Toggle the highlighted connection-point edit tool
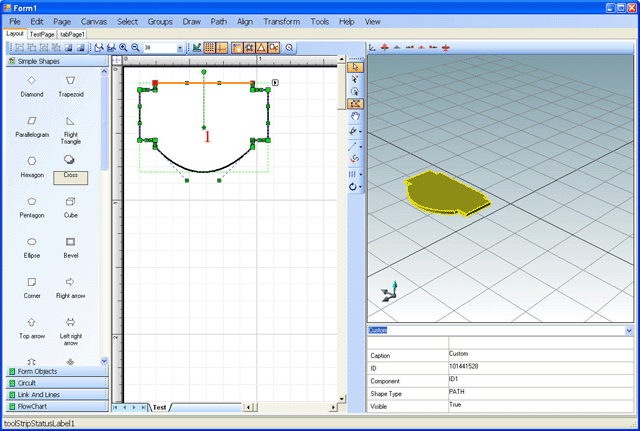This screenshot has width=640, height=431. click(356, 104)
